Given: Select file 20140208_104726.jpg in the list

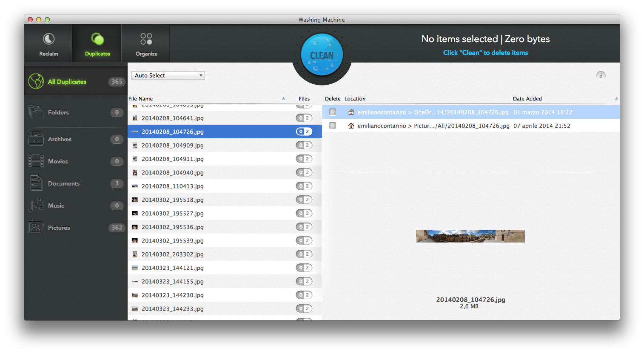Looking at the screenshot, I should tap(225, 131).
